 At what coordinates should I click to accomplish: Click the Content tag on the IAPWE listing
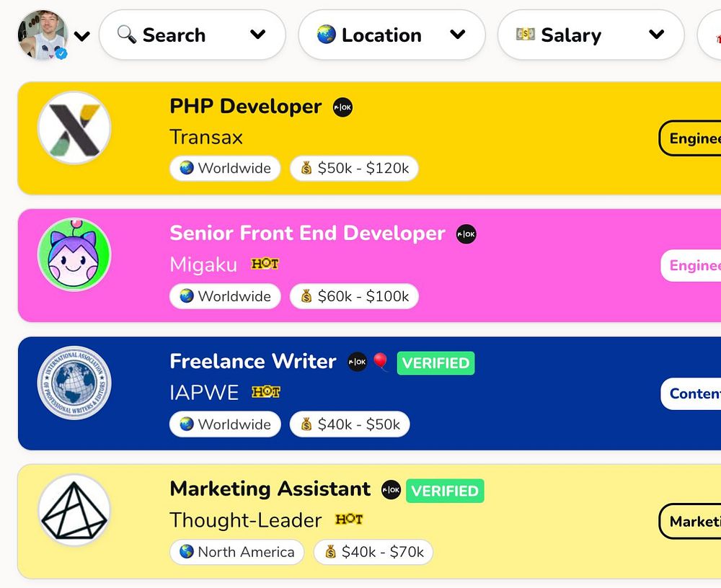[x=692, y=393]
